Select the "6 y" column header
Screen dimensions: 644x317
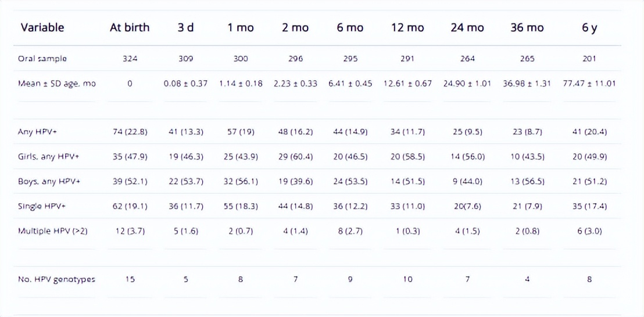point(589,27)
